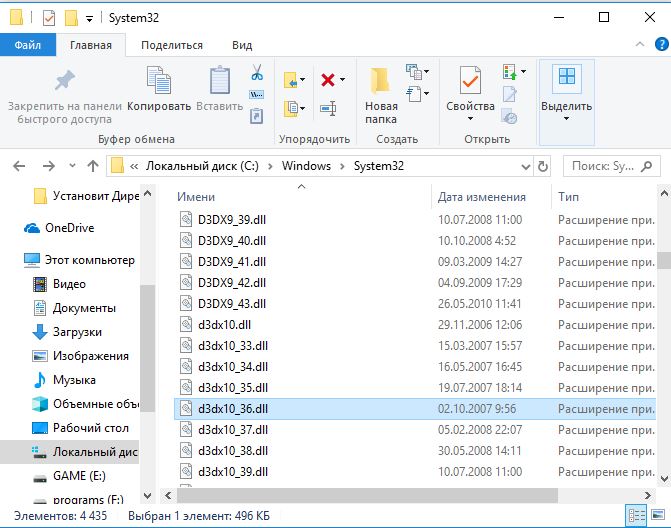Open the Вид ribbon tab
The width and height of the screenshot is (671, 528).
point(242,45)
